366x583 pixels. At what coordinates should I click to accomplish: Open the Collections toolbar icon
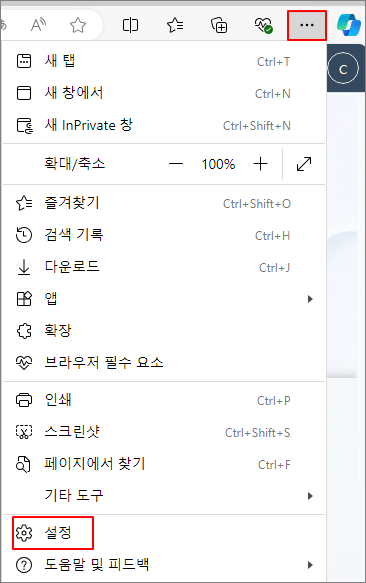[219, 25]
